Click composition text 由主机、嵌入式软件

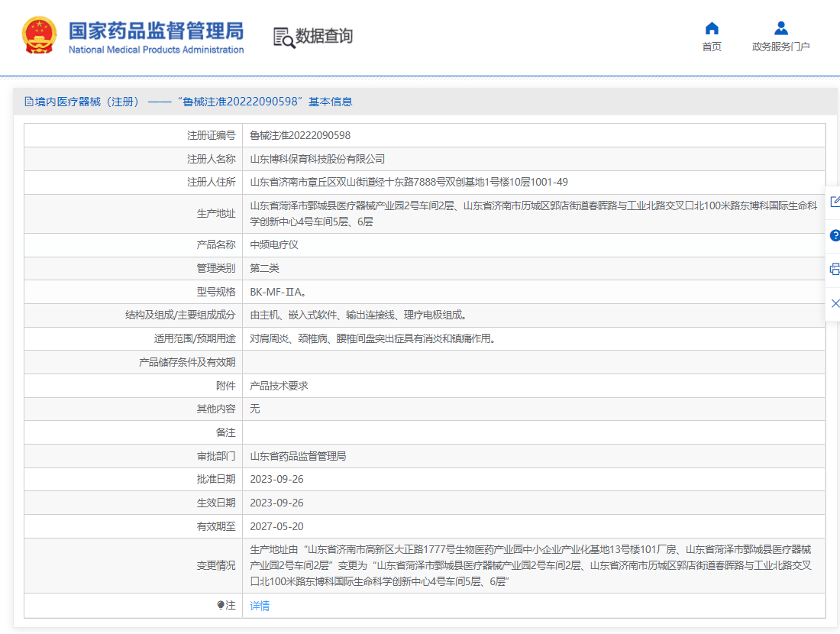pos(358,315)
